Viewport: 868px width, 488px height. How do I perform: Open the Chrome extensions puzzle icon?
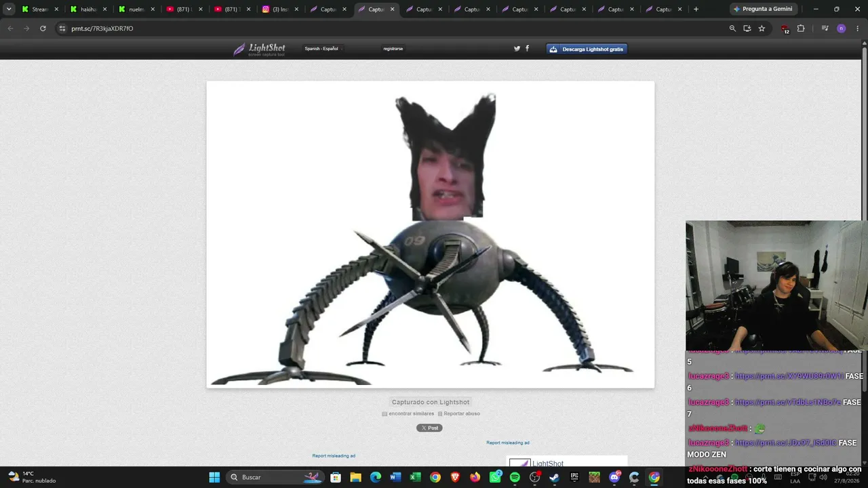pos(801,28)
